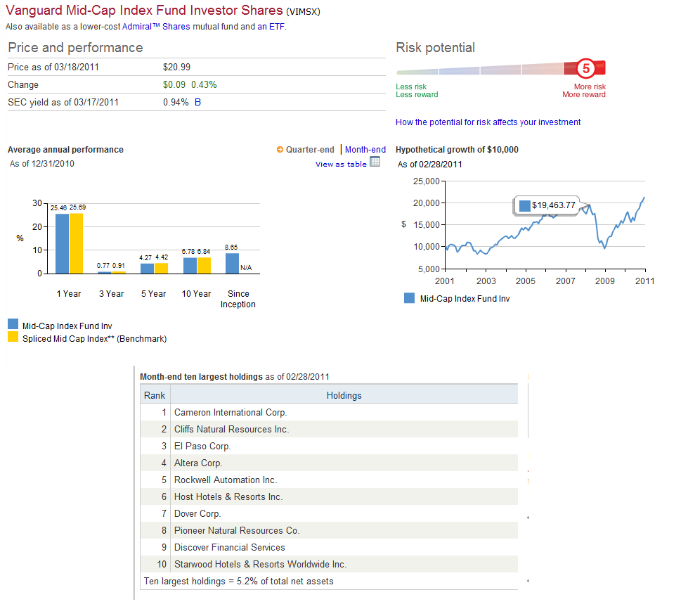The image size is (688, 616).
Task: Click the 1 Year blue fund bar
Action: (63, 244)
